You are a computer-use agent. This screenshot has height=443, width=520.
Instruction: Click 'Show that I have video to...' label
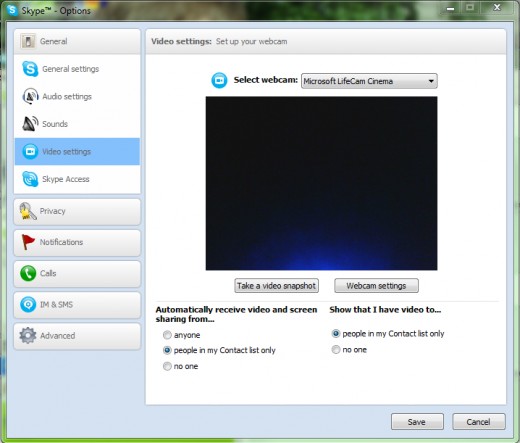(385, 309)
